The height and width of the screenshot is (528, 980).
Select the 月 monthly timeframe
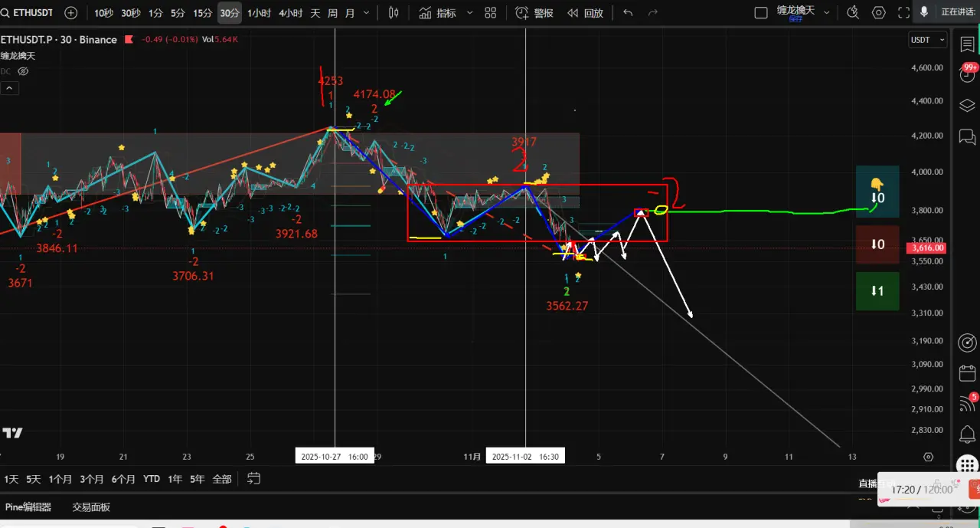click(x=350, y=13)
